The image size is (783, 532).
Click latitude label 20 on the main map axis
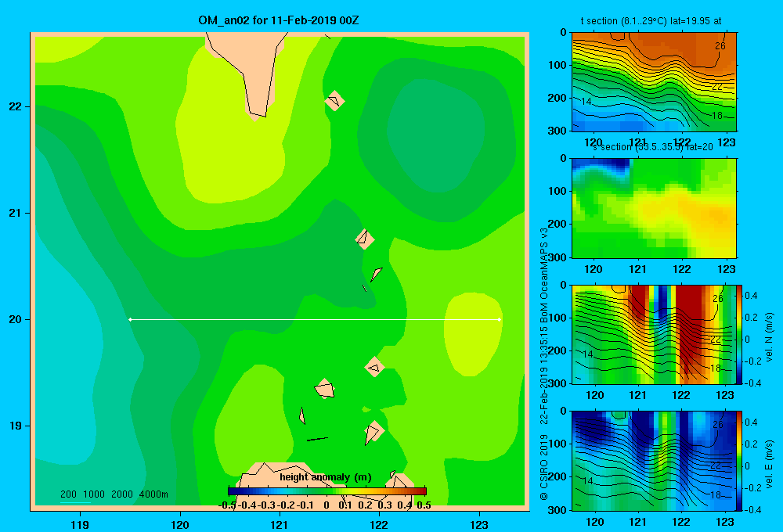coord(16,319)
